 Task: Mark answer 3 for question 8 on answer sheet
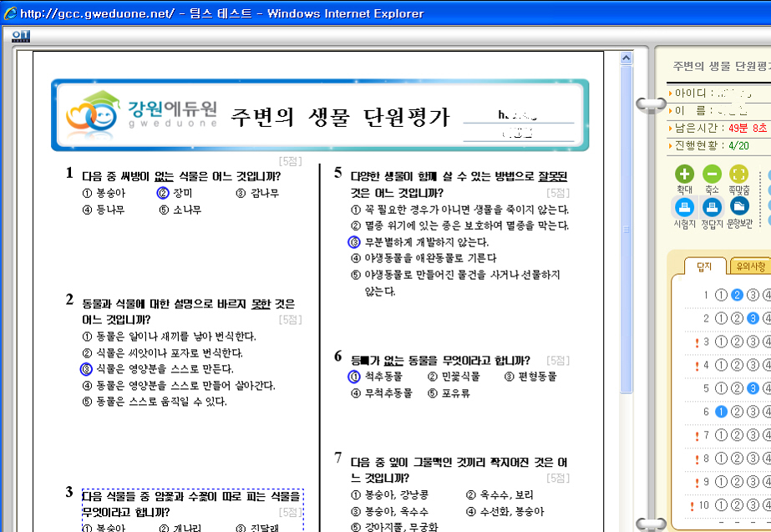pos(753,459)
